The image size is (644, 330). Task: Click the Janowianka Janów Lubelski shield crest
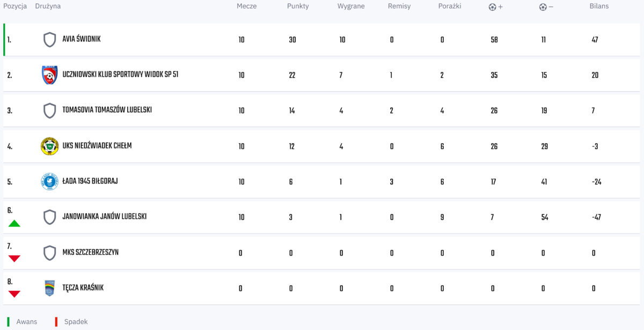pyautogui.click(x=49, y=217)
